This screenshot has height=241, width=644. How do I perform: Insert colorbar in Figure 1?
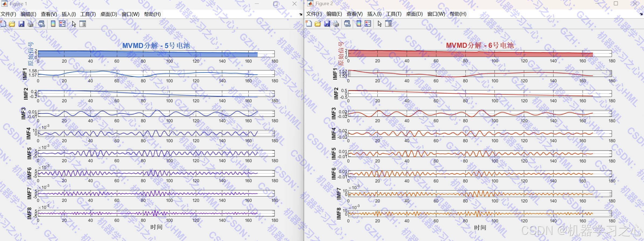[x=53, y=24]
